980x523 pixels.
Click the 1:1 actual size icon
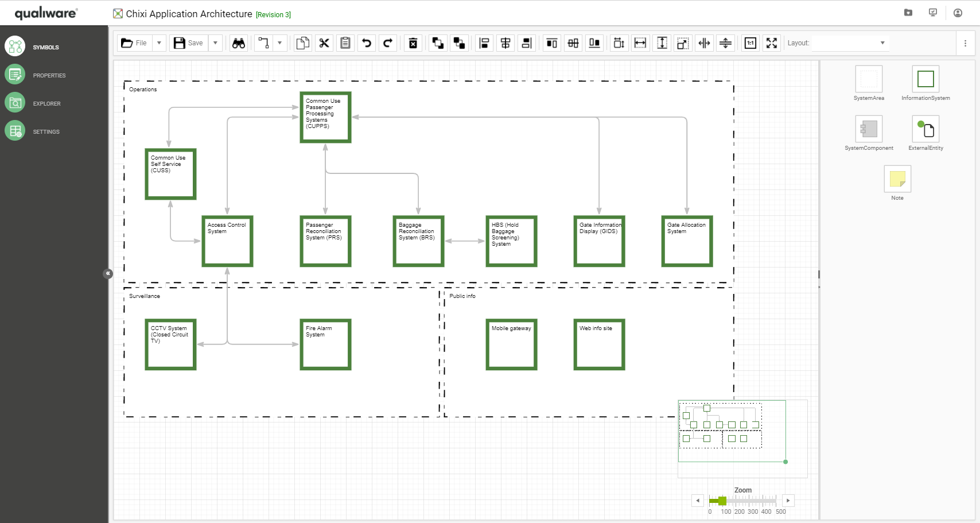[750, 43]
